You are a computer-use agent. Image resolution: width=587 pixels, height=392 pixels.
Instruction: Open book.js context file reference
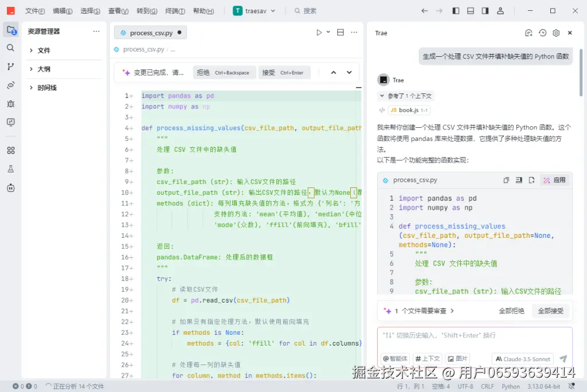click(x=409, y=110)
